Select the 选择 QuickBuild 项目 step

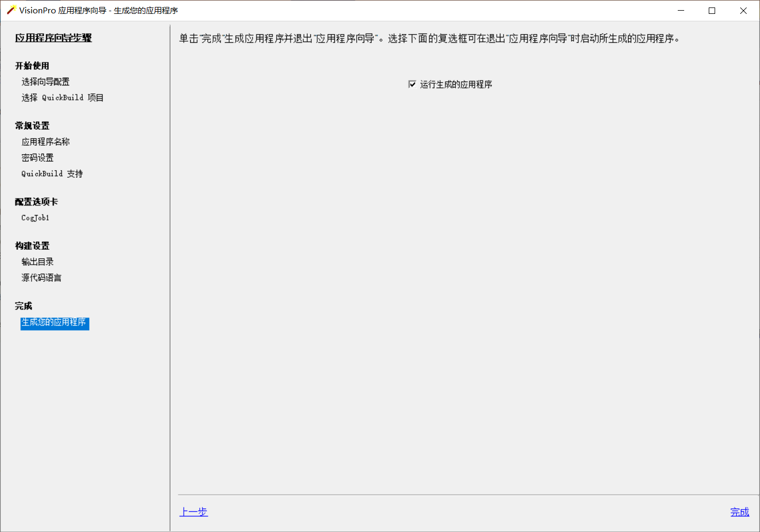(x=62, y=98)
